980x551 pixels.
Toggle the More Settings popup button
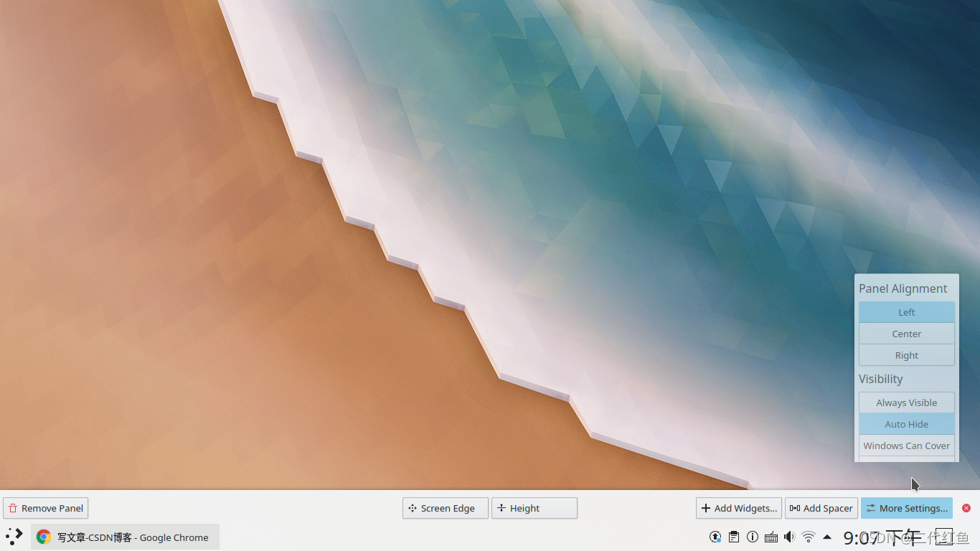[907, 508]
